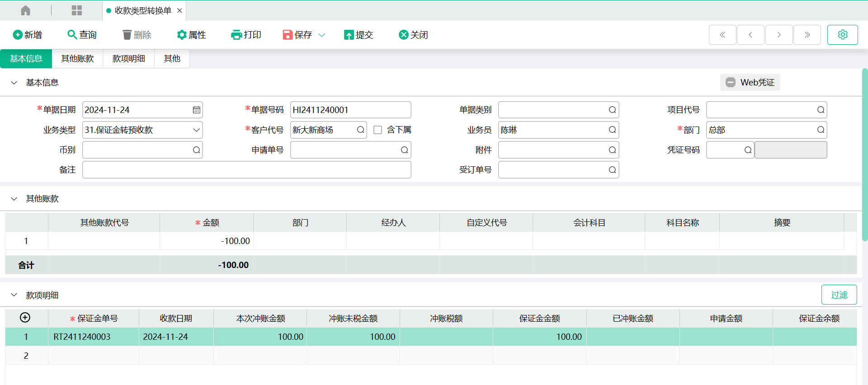The image size is (868, 385).
Task: Open the 单据类别 lookup icon
Action: 613,110
